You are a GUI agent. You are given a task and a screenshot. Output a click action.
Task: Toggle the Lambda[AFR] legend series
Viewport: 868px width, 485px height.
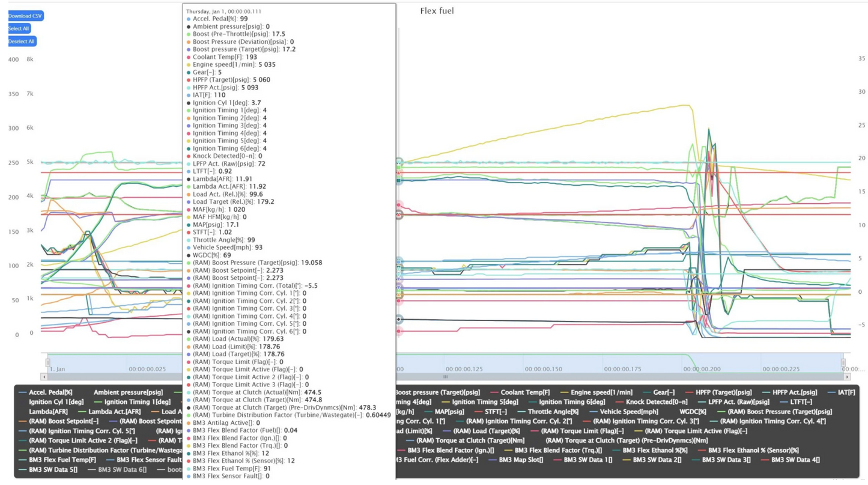(x=48, y=412)
